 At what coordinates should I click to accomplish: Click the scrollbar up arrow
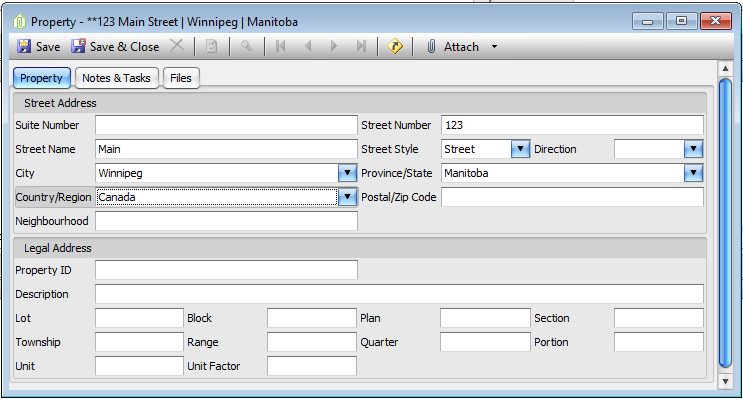click(725, 69)
